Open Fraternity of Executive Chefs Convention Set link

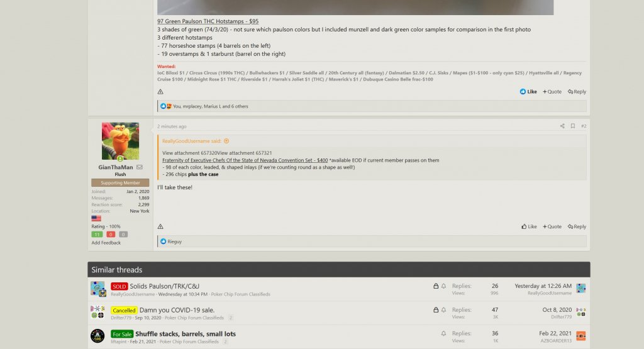[x=245, y=160]
